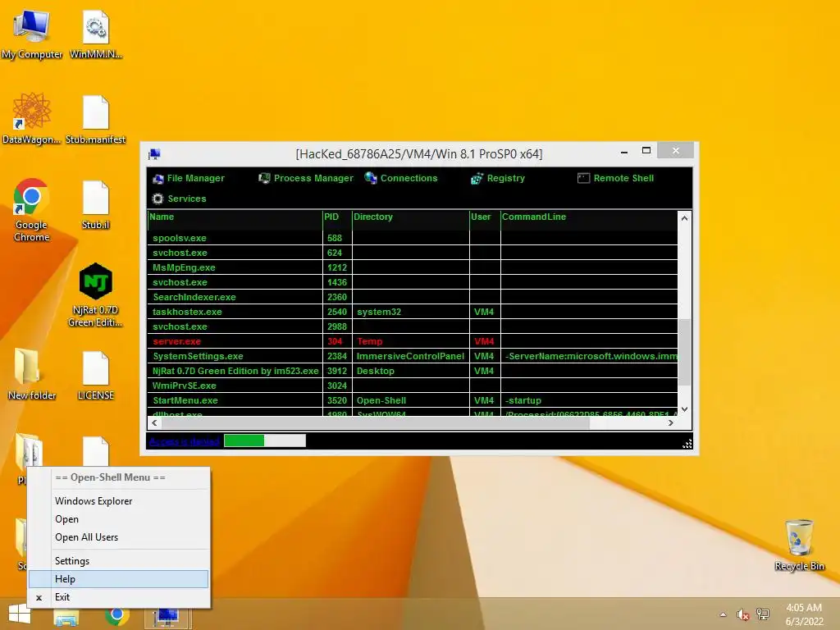This screenshot has width=840, height=630.
Task: Select the My Computer desktop icon
Action: point(32,34)
